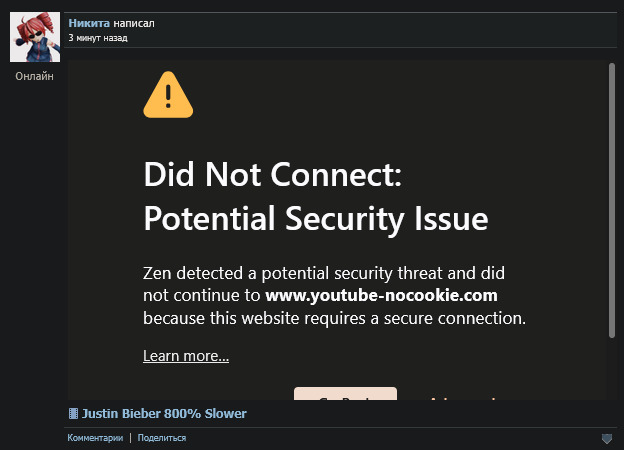Click the "requires a secure connection" text line
The height and width of the screenshot is (450, 624).
click(x=334, y=319)
